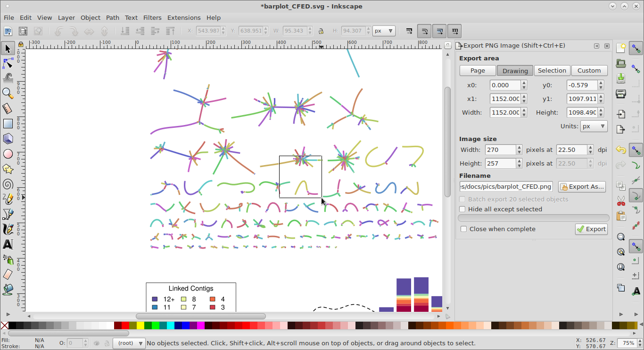Toggle the Drawing export area button
The width and height of the screenshot is (644, 350).
point(515,71)
